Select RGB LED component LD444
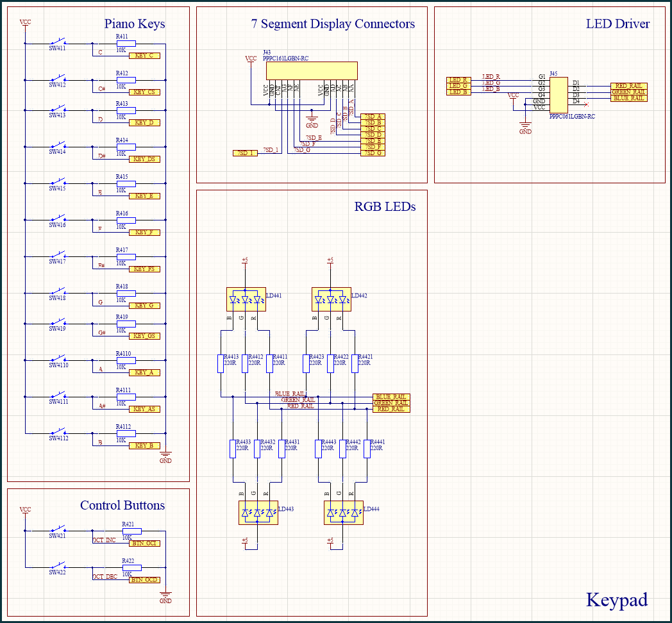 click(343, 513)
